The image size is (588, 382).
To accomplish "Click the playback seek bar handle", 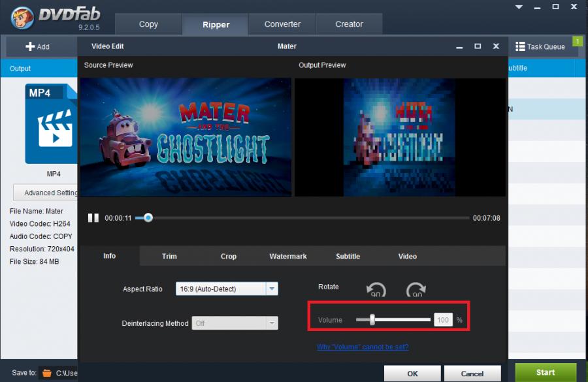I will [x=148, y=217].
